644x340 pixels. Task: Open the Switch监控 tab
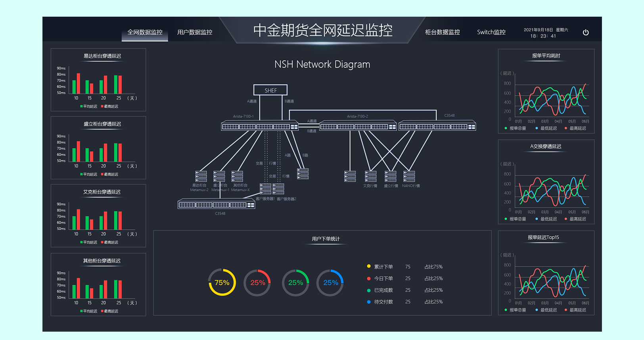[x=491, y=32]
